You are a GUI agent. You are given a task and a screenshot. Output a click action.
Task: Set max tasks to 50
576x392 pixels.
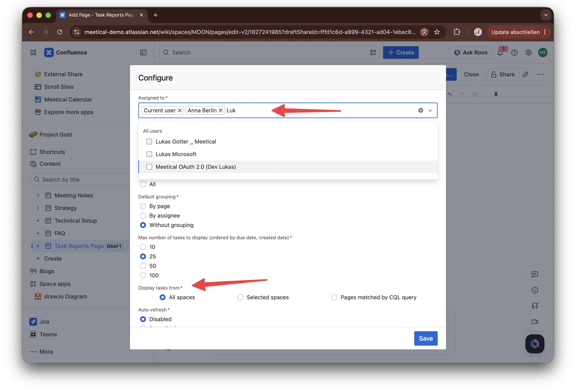143,266
